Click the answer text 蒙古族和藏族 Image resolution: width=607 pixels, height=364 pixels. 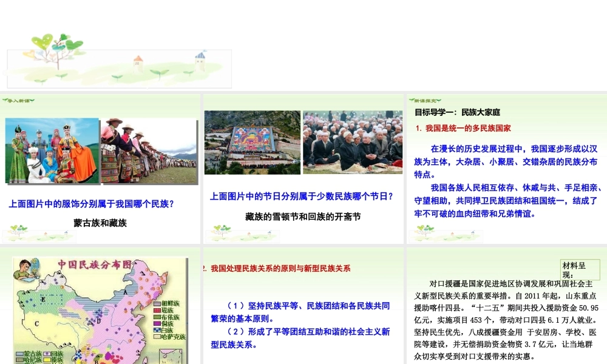point(100,223)
